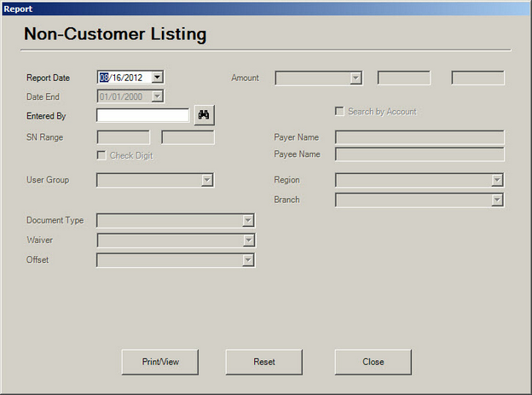Click into the Entered By text box
This screenshot has width=532, height=395.
coord(143,115)
